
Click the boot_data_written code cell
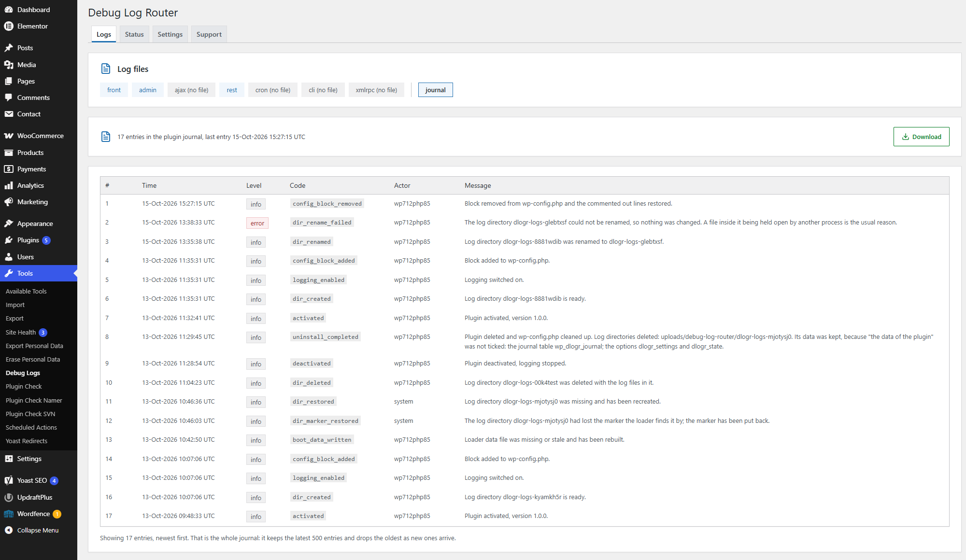(322, 440)
